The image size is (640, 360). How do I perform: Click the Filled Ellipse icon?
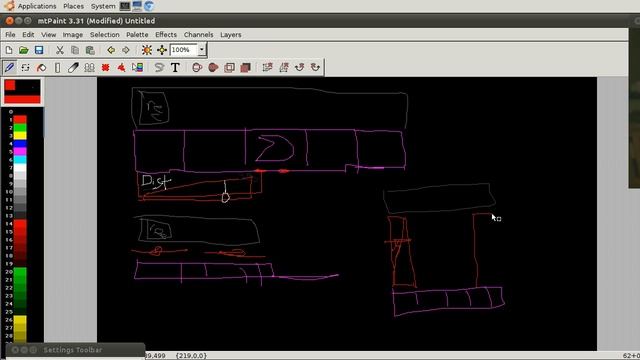(x=213, y=67)
